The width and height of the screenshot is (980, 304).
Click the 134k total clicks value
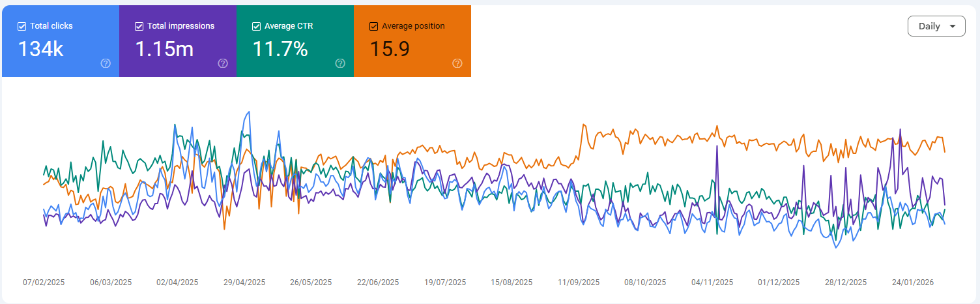[40, 49]
